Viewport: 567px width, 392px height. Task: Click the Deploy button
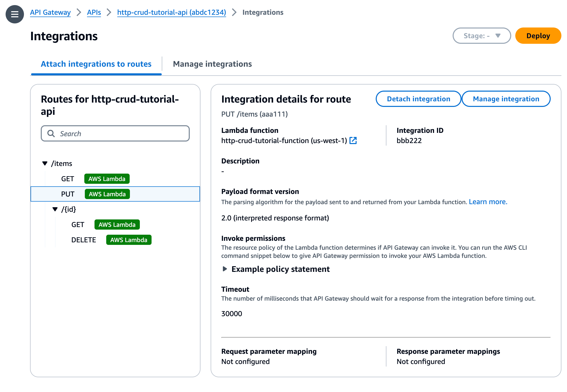coord(538,36)
